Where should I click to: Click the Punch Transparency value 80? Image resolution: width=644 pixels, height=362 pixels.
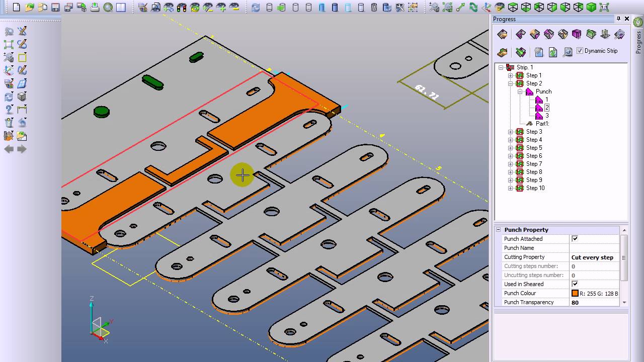(575, 302)
